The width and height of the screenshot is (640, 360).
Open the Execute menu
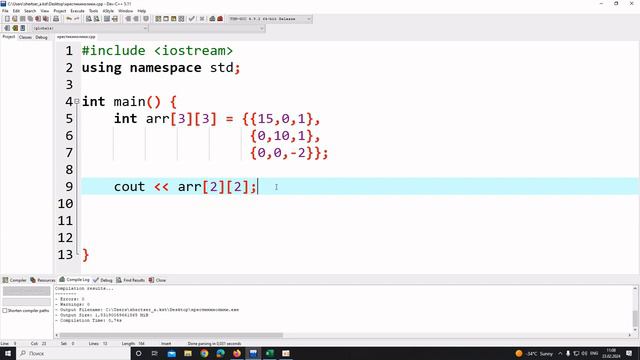(x=78, y=11)
